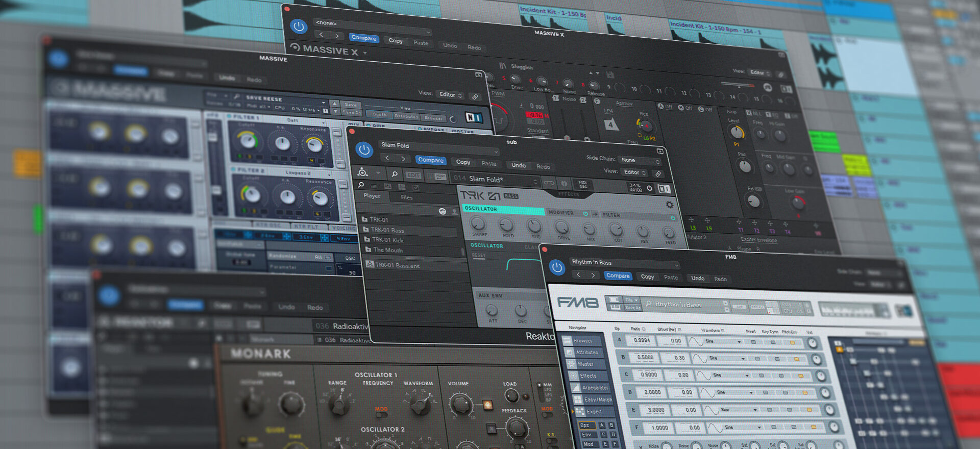Select Files tab in Reaktor browser
The image size is (980, 449).
click(x=406, y=197)
